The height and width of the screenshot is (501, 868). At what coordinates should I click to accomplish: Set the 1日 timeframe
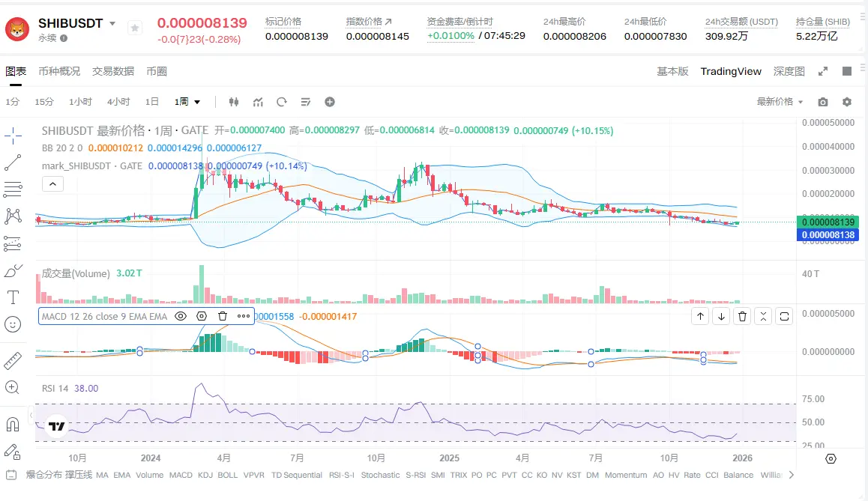151,102
